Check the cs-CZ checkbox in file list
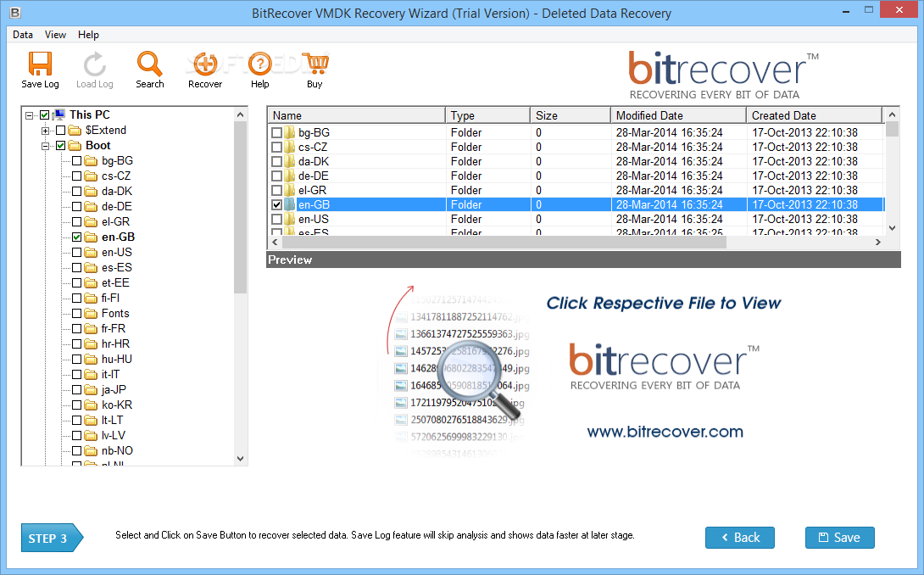Viewport: 924px width, 575px height. [276, 148]
